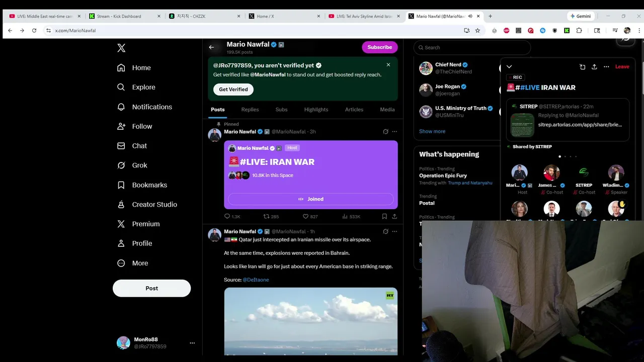Viewport: 644px width, 362px height.
Task: Go to Profile in the sidebar
Action: (x=135, y=243)
